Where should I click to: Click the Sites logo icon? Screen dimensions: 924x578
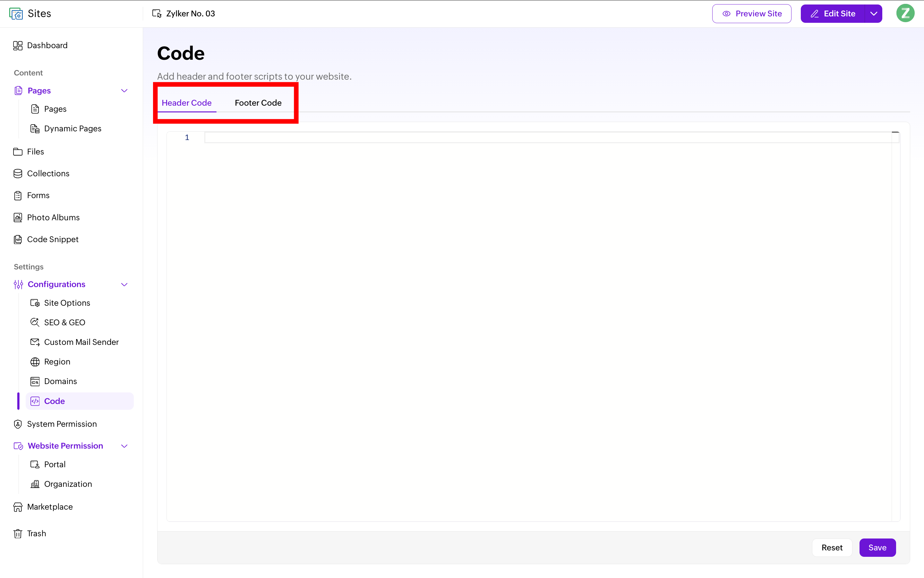tap(16, 14)
